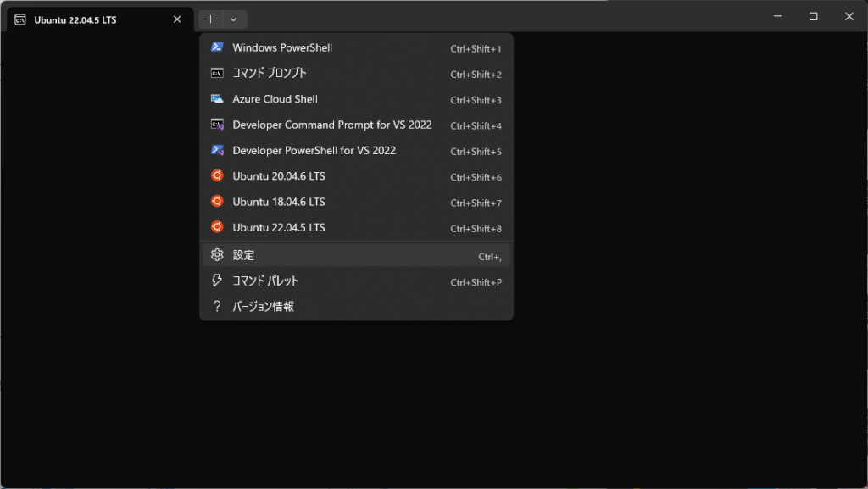Launch Azure Cloud Shell by its icon
Image resolution: width=868 pixels, height=489 pixels.
pos(218,99)
